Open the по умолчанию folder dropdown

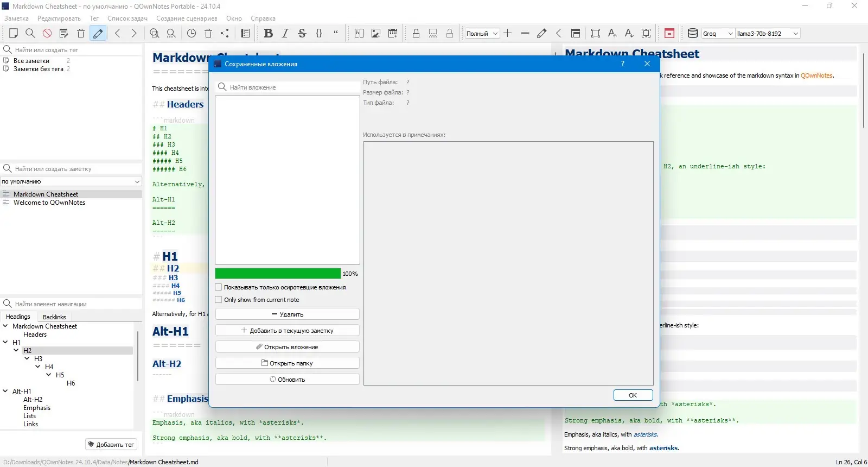[71, 181]
